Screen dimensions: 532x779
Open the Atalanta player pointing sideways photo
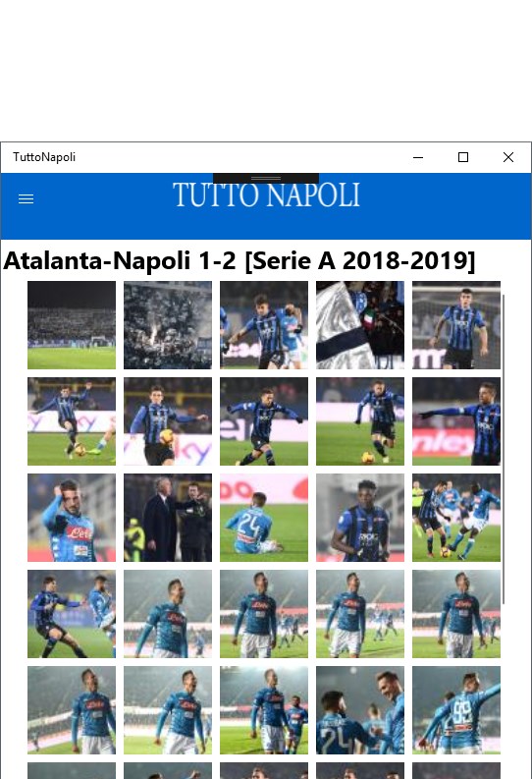click(456, 421)
